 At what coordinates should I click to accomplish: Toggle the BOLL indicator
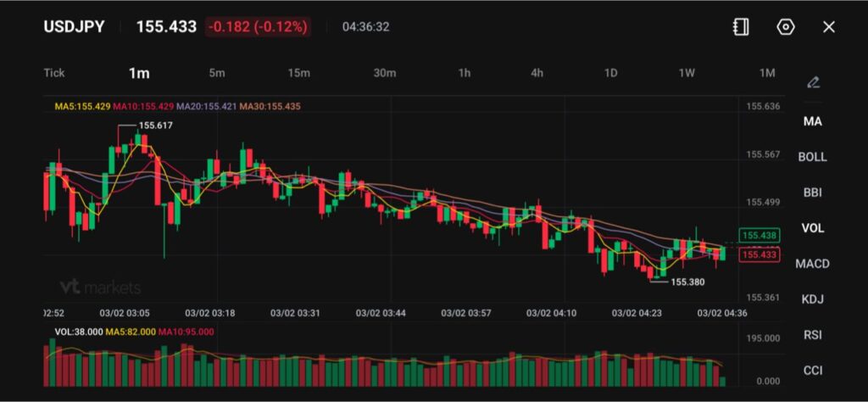tap(812, 157)
